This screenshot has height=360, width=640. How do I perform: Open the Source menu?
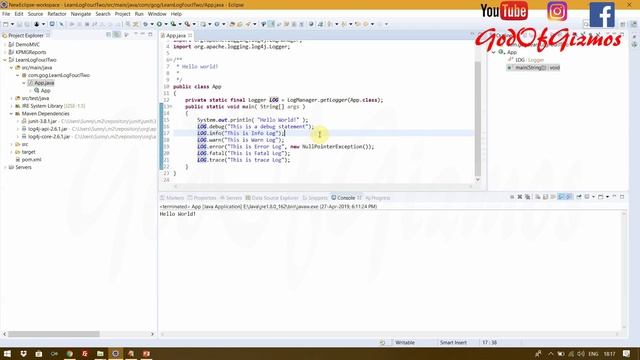[x=35, y=14]
